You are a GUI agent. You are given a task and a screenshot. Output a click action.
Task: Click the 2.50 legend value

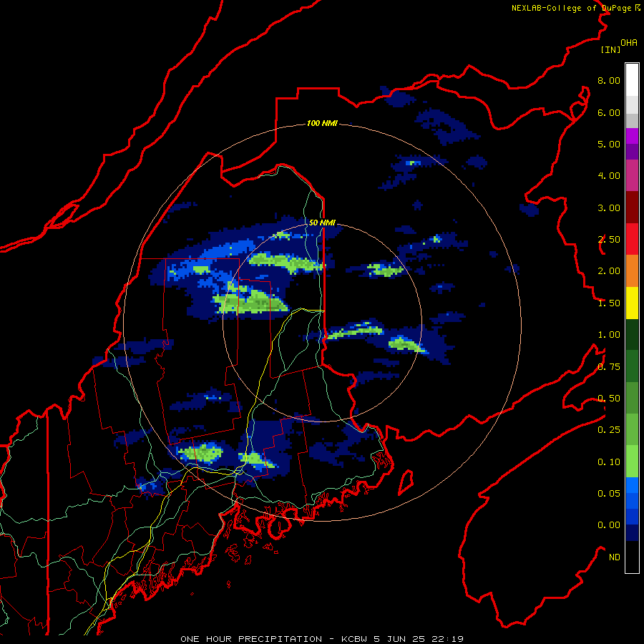609,240
